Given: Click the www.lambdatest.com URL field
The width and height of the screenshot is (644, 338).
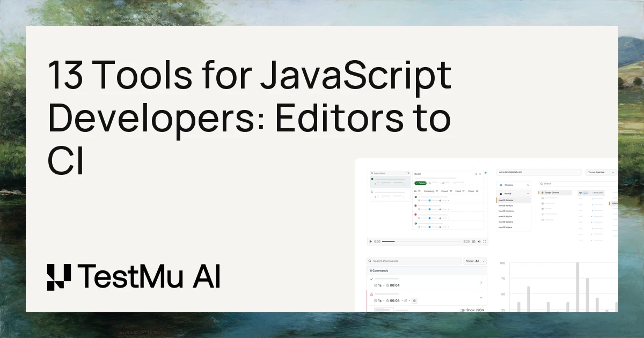Looking at the screenshot, I should [539, 172].
